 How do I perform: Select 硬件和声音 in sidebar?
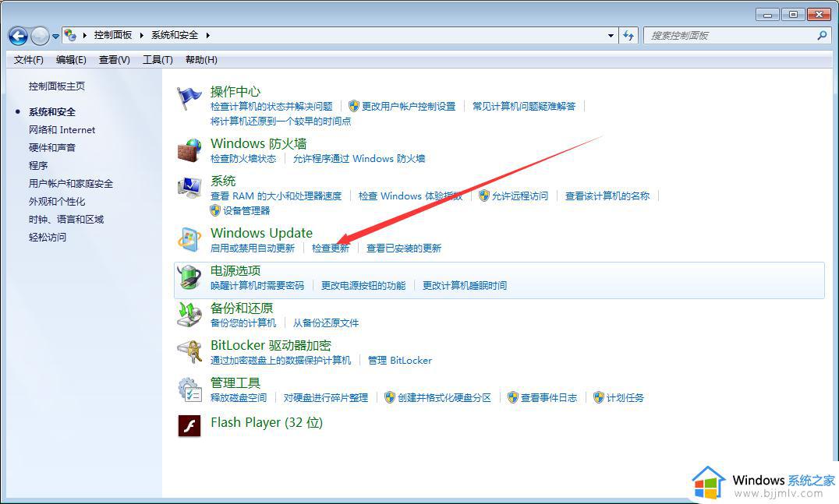(x=52, y=147)
